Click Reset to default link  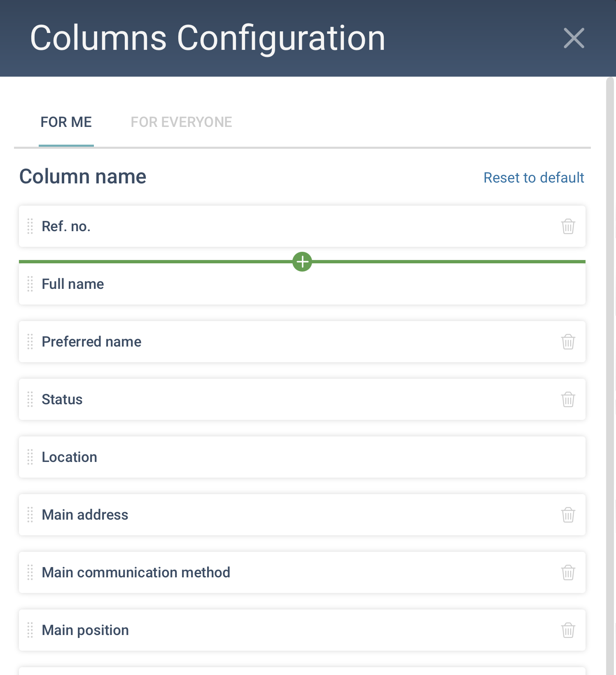pyautogui.click(x=534, y=178)
